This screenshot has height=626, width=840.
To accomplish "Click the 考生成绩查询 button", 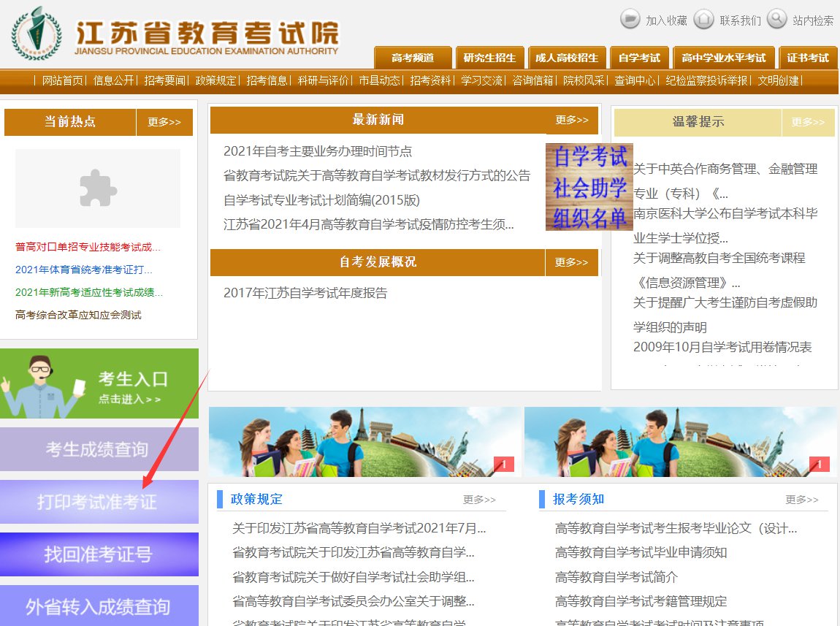I will tap(98, 449).
